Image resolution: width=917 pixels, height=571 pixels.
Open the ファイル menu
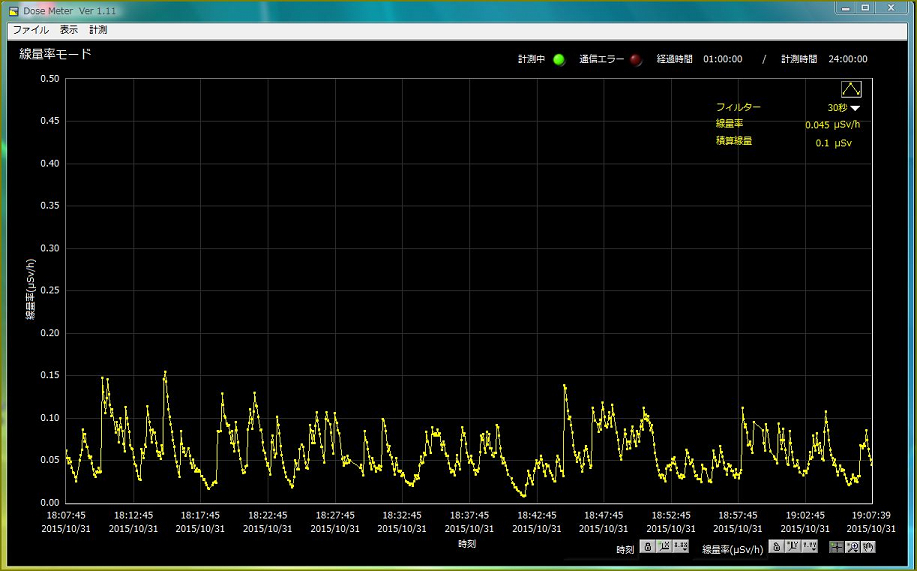tap(30, 30)
